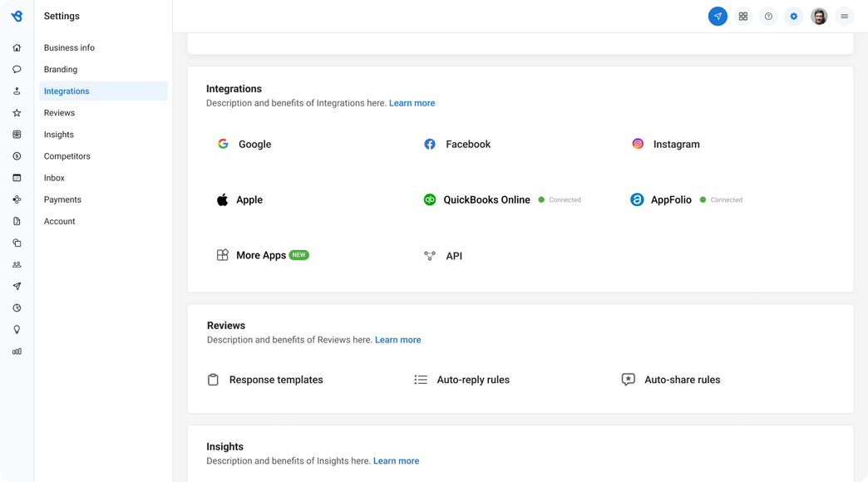Click the paper plane icon in left rail
This screenshot has height=482, width=868.
pyautogui.click(x=17, y=286)
